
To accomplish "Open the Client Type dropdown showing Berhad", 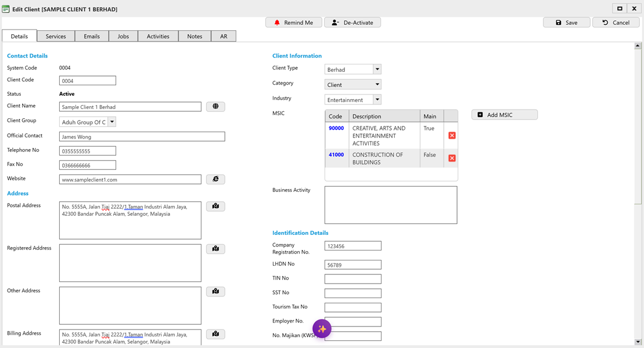I will (x=377, y=68).
